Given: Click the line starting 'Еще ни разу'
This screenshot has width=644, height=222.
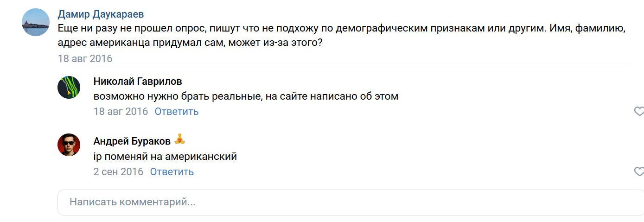Looking at the screenshot, I should [x=342, y=29].
